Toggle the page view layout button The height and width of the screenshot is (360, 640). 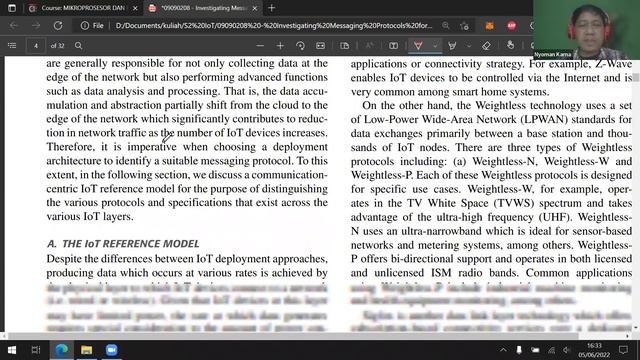(344, 46)
